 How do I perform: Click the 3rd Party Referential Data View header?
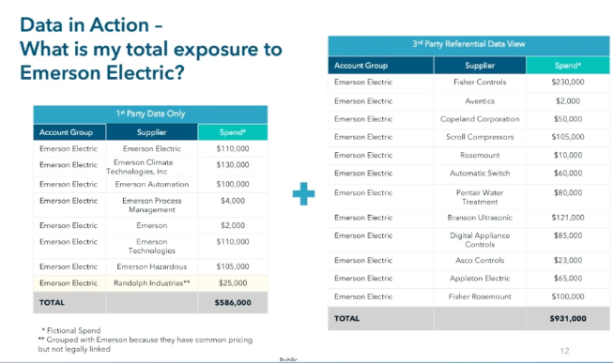coord(468,44)
